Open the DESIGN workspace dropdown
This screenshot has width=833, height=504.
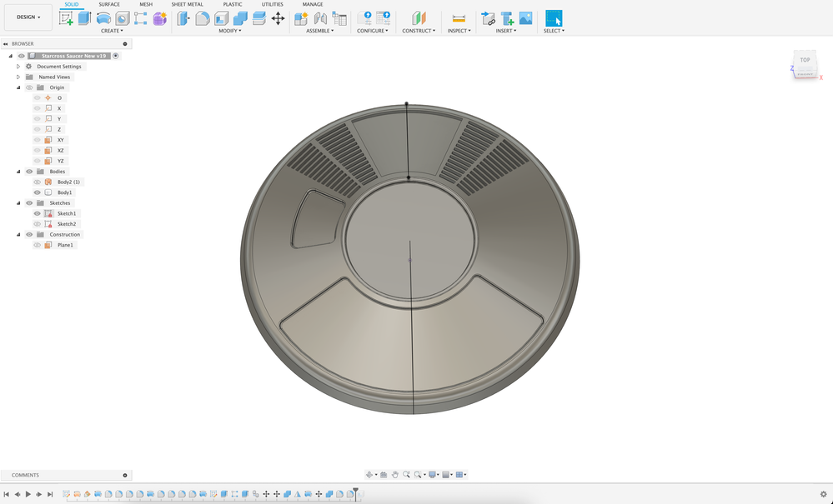tap(28, 17)
